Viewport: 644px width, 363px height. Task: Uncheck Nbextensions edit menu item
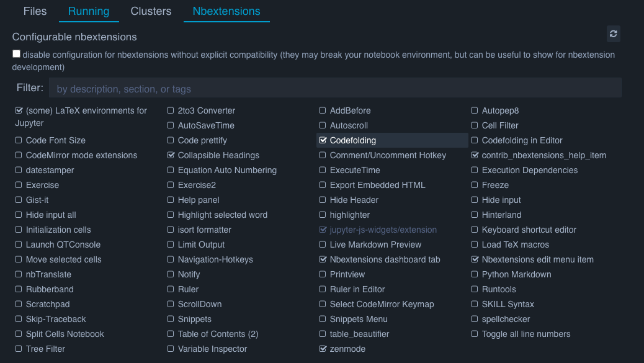[x=475, y=259]
